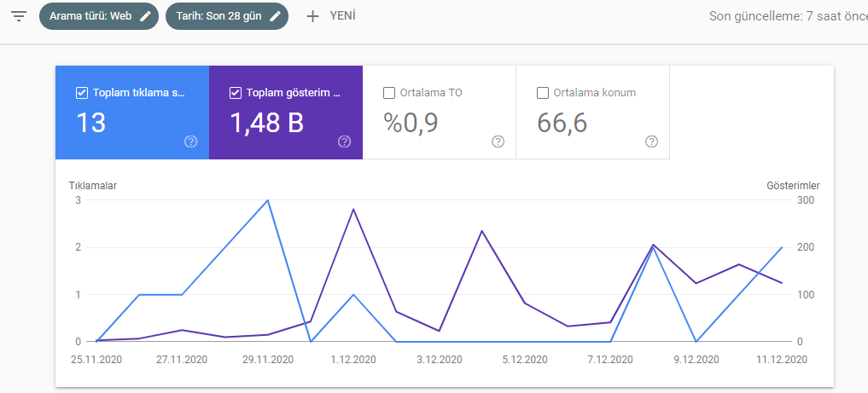The width and height of the screenshot is (868, 393).
Task: Click the 25.11.2020 date label
Action: point(96,360)
